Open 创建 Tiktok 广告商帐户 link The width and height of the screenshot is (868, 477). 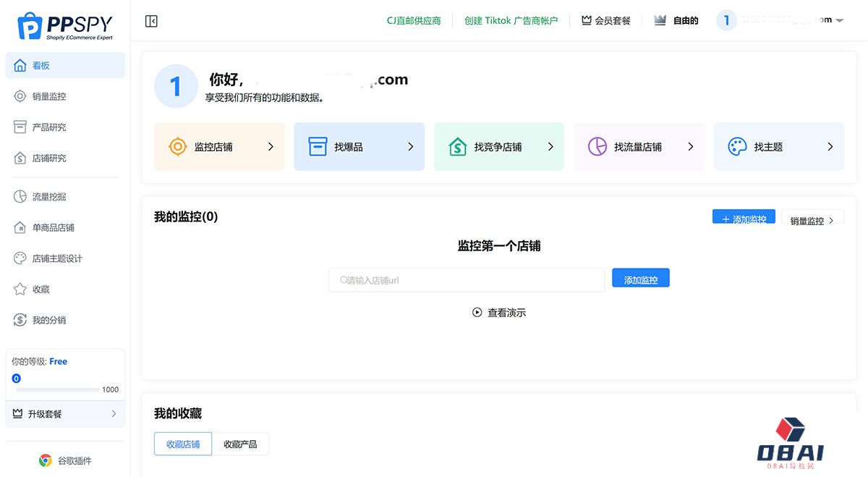tap(511, 21)
